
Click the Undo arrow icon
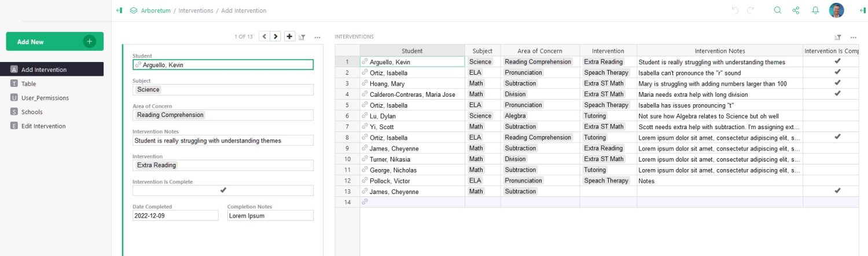pyautogui.click(x=735, y=10)
